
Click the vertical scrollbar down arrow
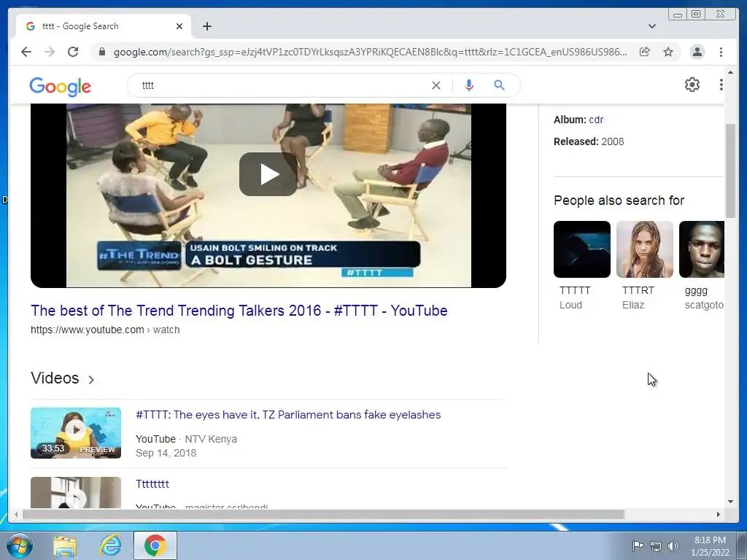pos(730,502)
